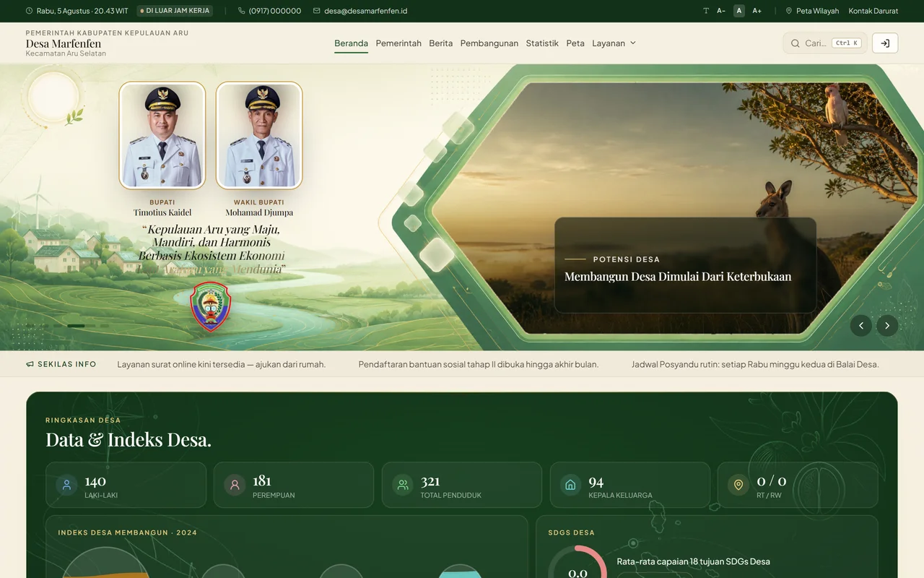The height and width of the screenshot is (578, 924).
Task: Email desa@desamarfenfen.id
Action: [365, 11]
